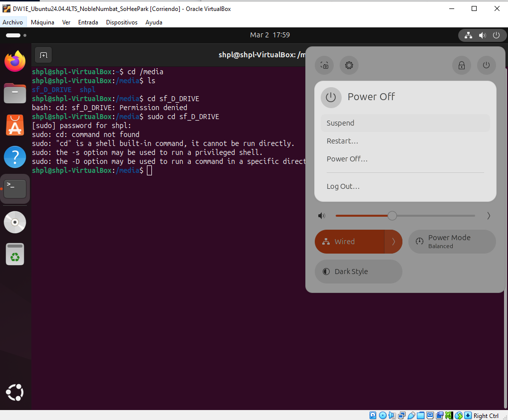508x420 pixels.
Task: Click the '[sudo] password for shpl:' line
Action: click(81, 126)
